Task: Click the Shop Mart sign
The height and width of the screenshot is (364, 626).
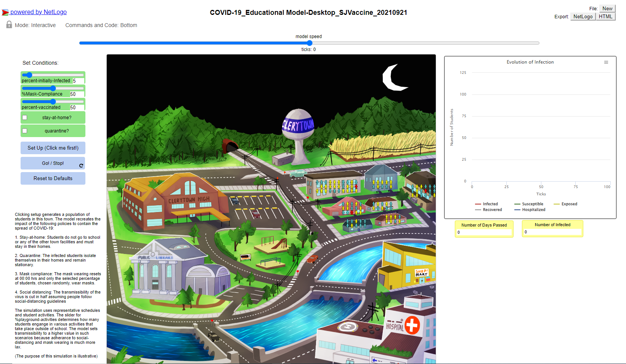Action: pos(422,273)
